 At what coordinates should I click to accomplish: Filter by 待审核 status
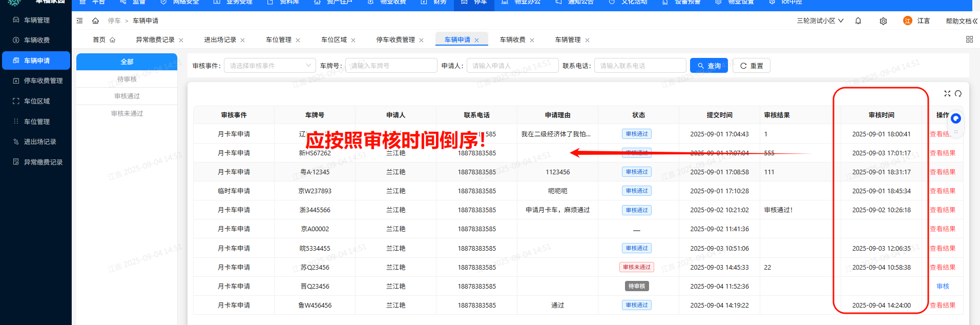point(127,79)
